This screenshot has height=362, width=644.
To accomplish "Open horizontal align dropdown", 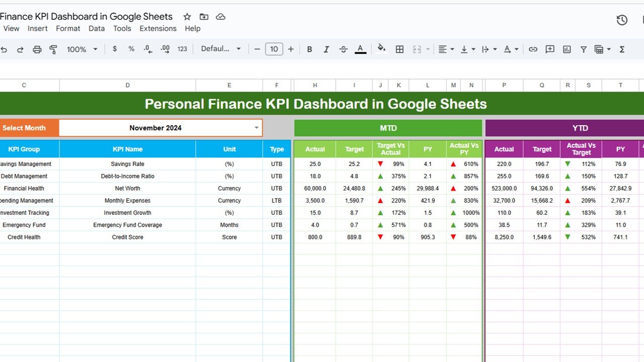I will pos(446,49).
